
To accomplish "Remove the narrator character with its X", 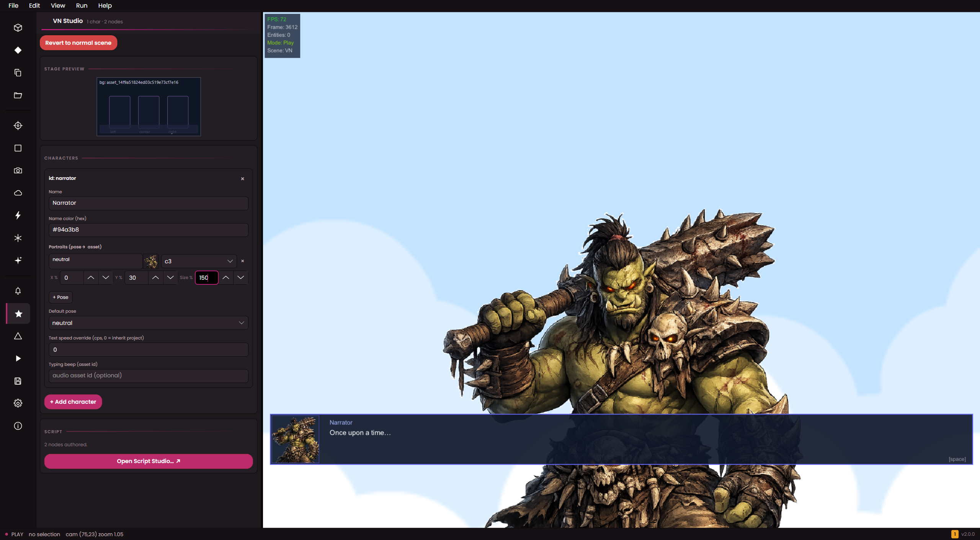I will [242, 179].
